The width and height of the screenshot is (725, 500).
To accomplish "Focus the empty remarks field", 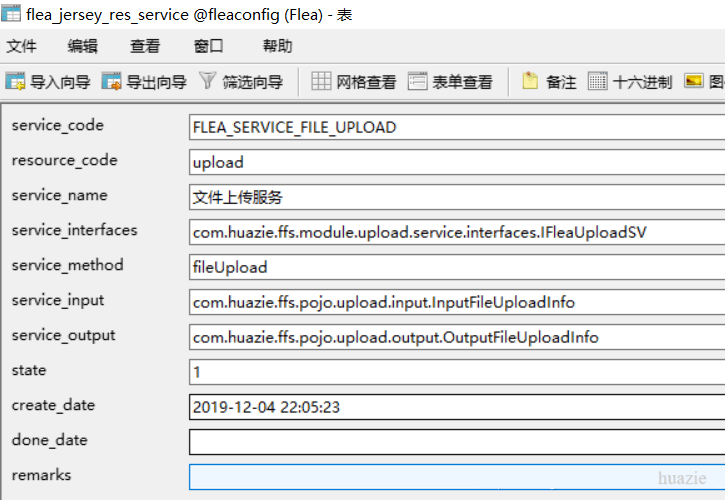I will (457, 477).
